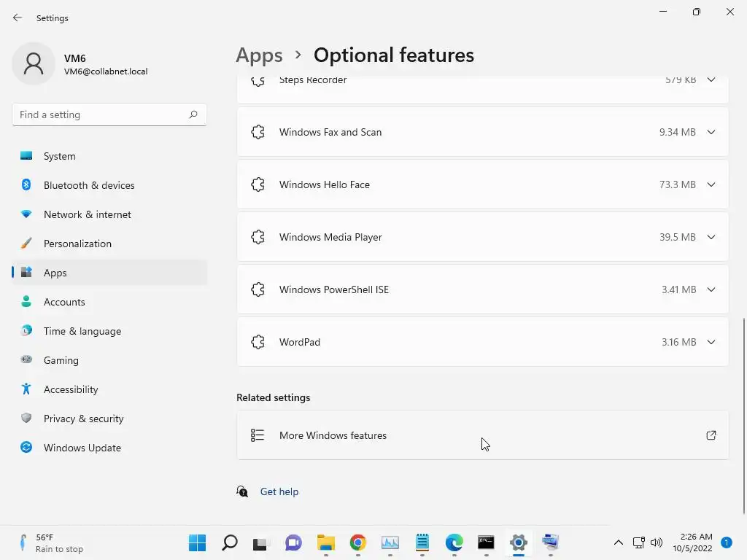Open taskbar Search
The height and width of the screenshot is (560, 747).
230,542
